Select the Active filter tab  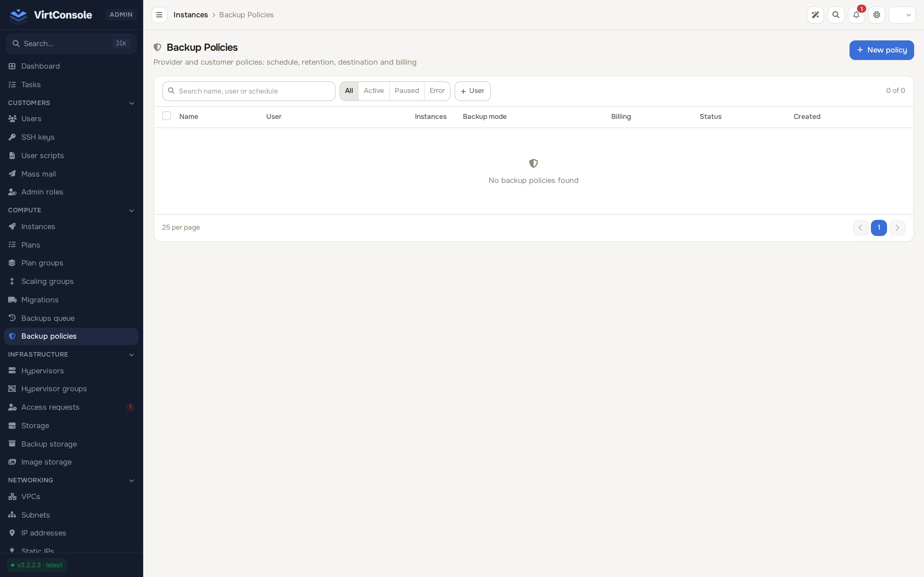(373, 91)
